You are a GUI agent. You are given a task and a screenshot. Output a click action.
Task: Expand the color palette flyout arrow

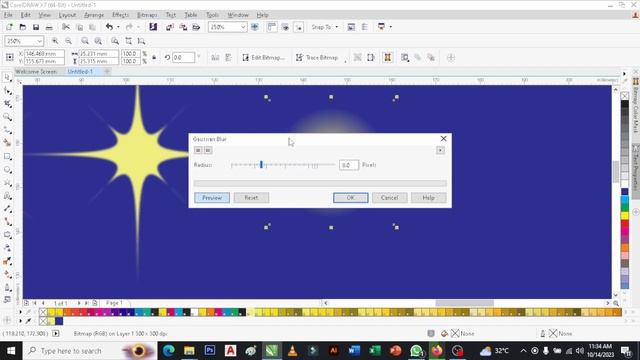click(x=20, y=312)
